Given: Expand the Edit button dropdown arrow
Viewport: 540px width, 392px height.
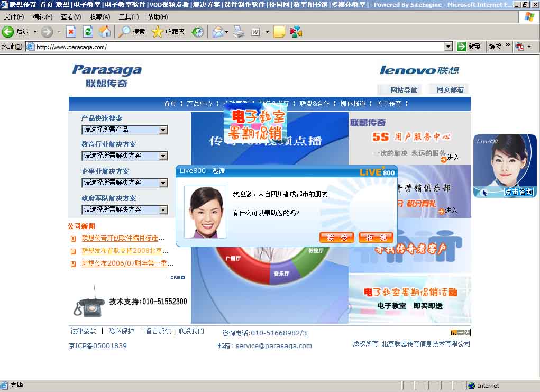Looking at the screenshot, I should (267, 32).
